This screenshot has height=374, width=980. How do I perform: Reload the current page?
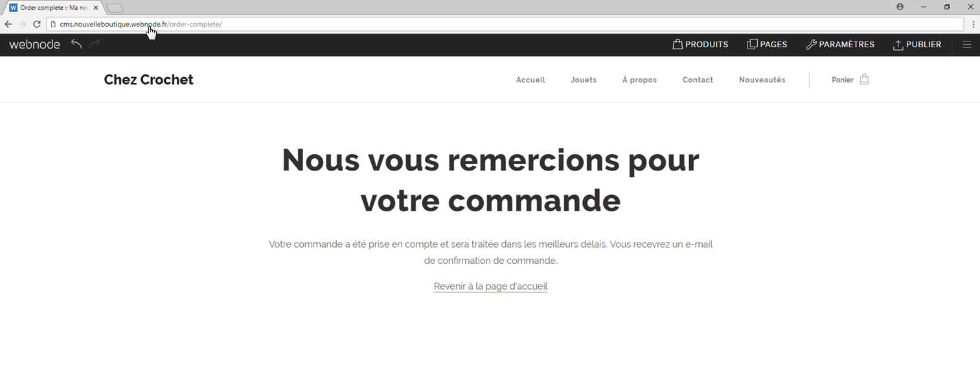click(37, 23)
